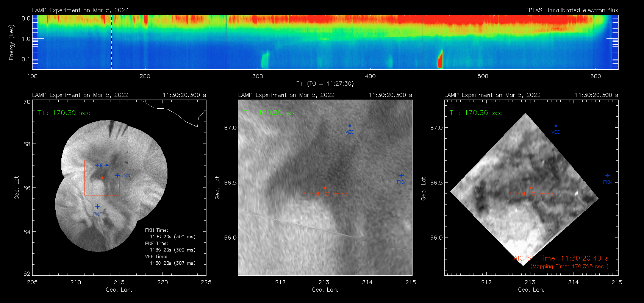The height and width of the screenshot is (303, 644).
Task: Click the '66.0' latitude tick on the right panel
Action: [436, 238]
